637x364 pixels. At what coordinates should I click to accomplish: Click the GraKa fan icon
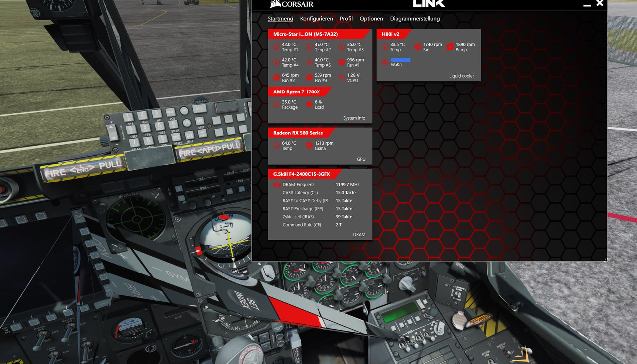(x=309, y=145)
